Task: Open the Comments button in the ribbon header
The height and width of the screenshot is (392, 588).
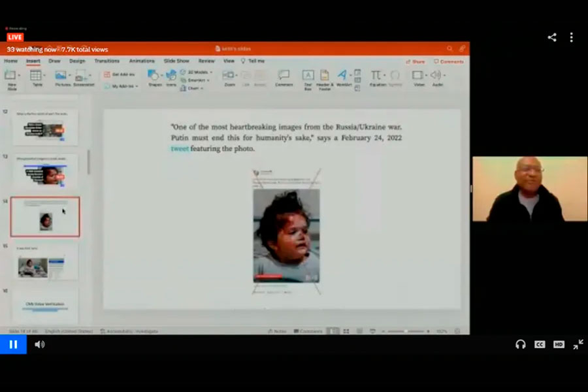Action: [449, 61]
